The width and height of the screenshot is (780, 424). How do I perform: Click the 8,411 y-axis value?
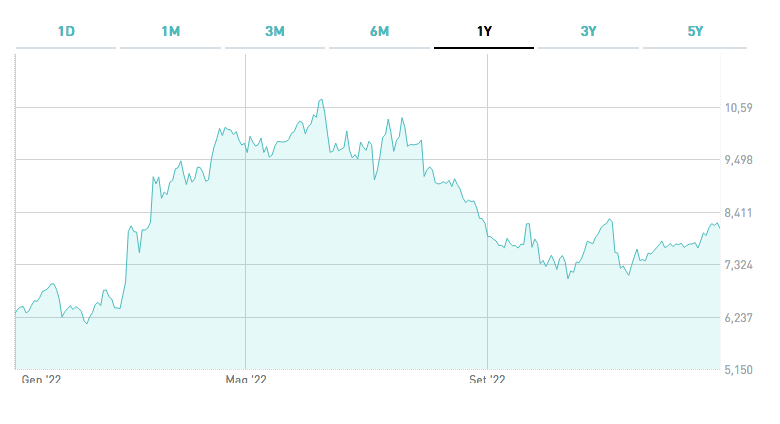pyautogui.click(x=738, y=213)
